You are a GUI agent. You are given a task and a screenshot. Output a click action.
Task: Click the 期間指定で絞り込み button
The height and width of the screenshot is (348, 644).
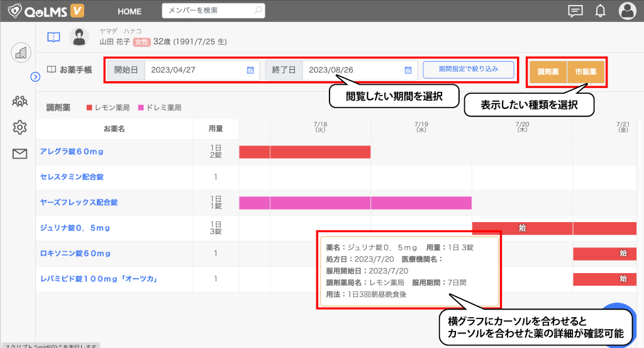coord(468,69)
